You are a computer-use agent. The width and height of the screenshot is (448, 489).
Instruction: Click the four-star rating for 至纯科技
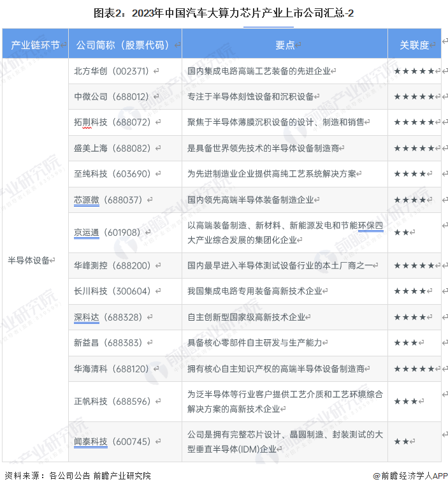410,173
